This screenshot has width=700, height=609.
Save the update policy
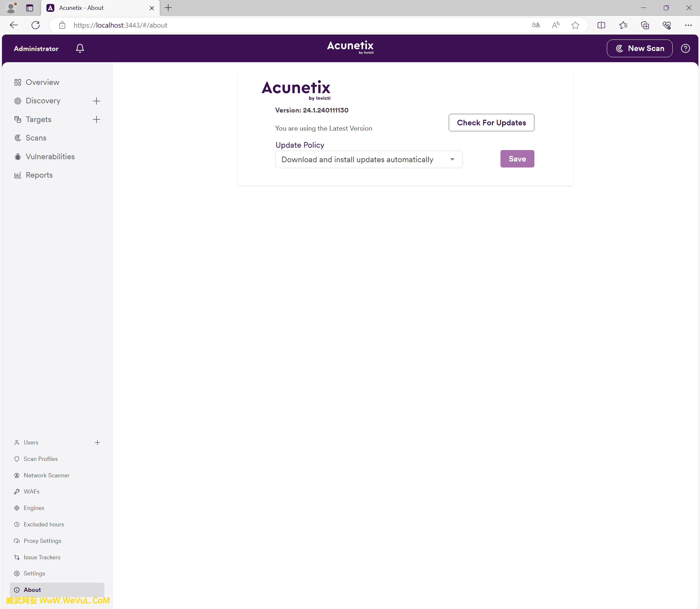(517, 159)
